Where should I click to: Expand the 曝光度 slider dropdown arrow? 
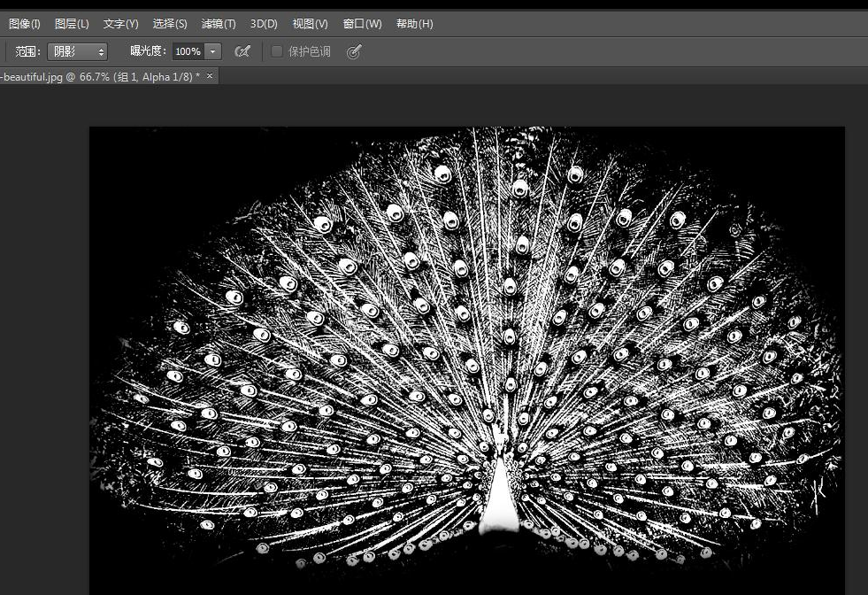click(212, 52)
